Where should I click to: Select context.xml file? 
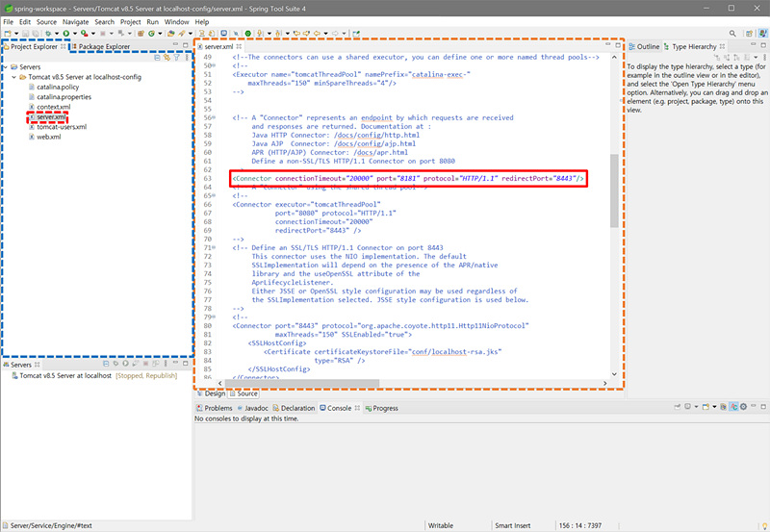click(50, 107)
